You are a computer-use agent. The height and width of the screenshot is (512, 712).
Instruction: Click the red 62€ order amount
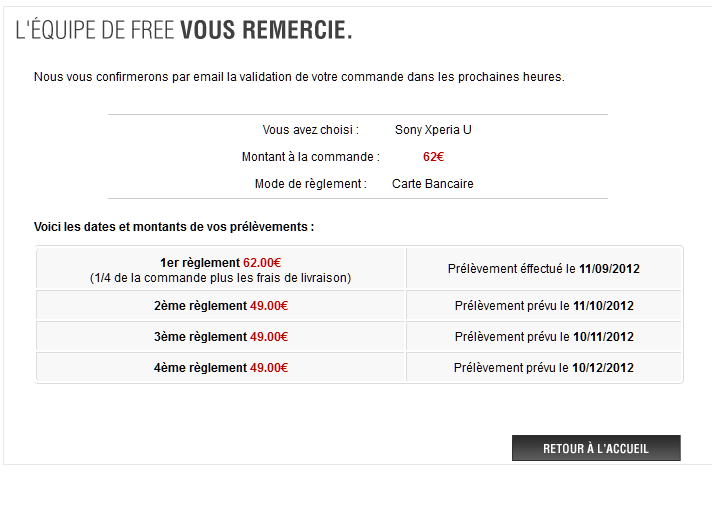[433, 157]
